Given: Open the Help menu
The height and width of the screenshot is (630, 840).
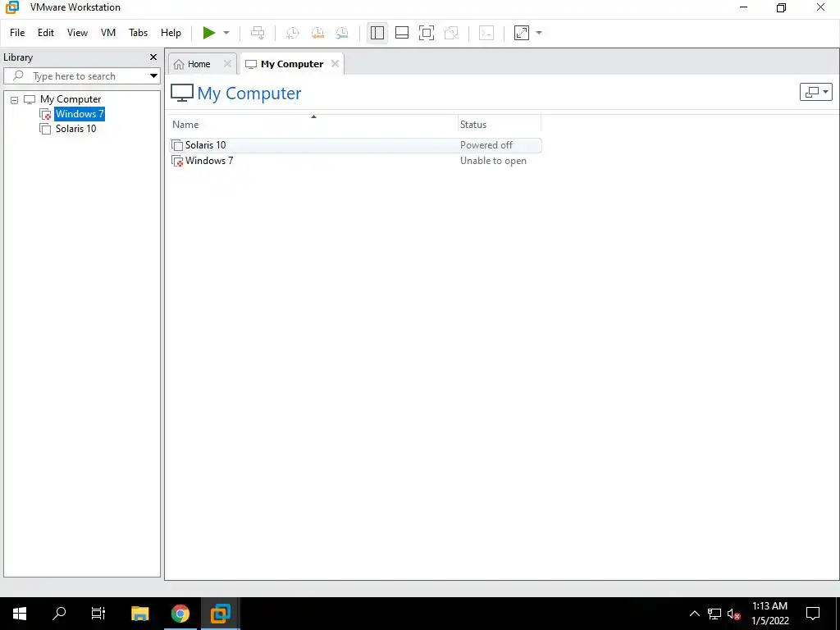Looking at the screenshot, I should point(171,33).
